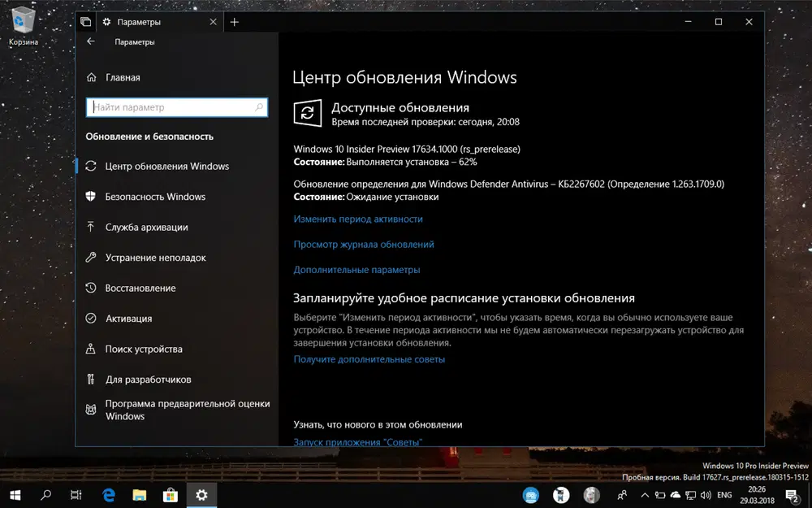The height and width of the screenshot is (508, 812).
Task: Open Action Center notifications icon
Action: click(793, 496)
